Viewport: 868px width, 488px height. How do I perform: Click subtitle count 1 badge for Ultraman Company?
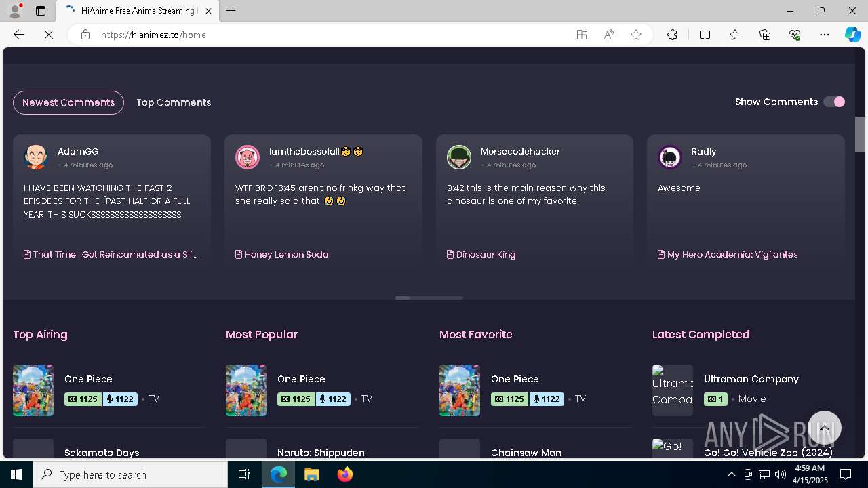(x=715, y=399)
